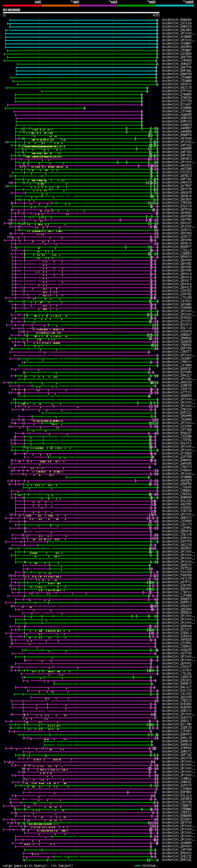This screenshot has height=868, width=197.
Task: Open the UniRef100_C8Z8R7 entry
Action: pos(176,358)
